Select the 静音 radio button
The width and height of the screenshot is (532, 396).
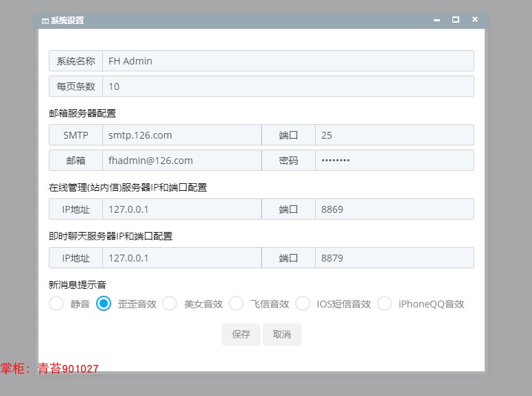click(56, 303)
